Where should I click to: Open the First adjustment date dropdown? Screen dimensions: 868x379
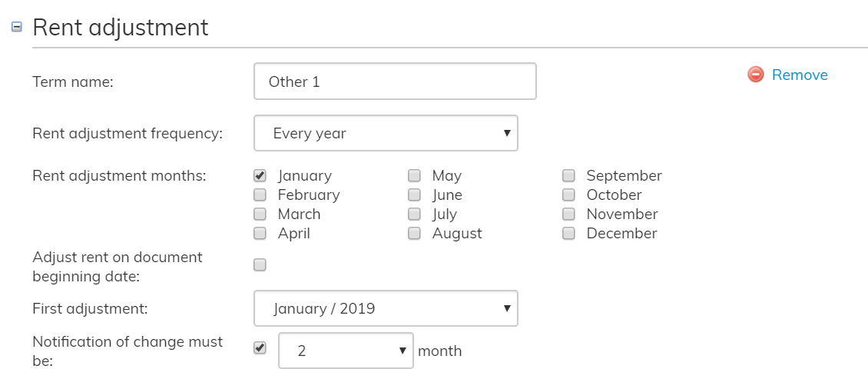coord(386,308)
